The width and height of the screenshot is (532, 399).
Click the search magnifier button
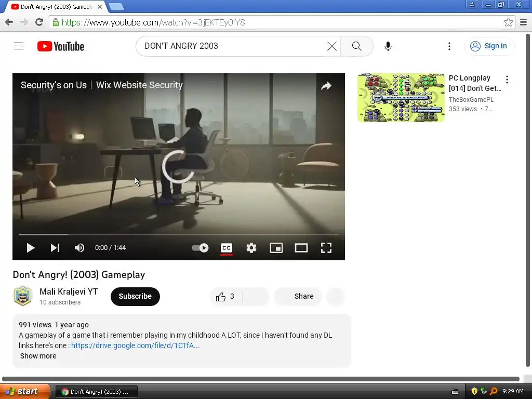click(356, 46)
